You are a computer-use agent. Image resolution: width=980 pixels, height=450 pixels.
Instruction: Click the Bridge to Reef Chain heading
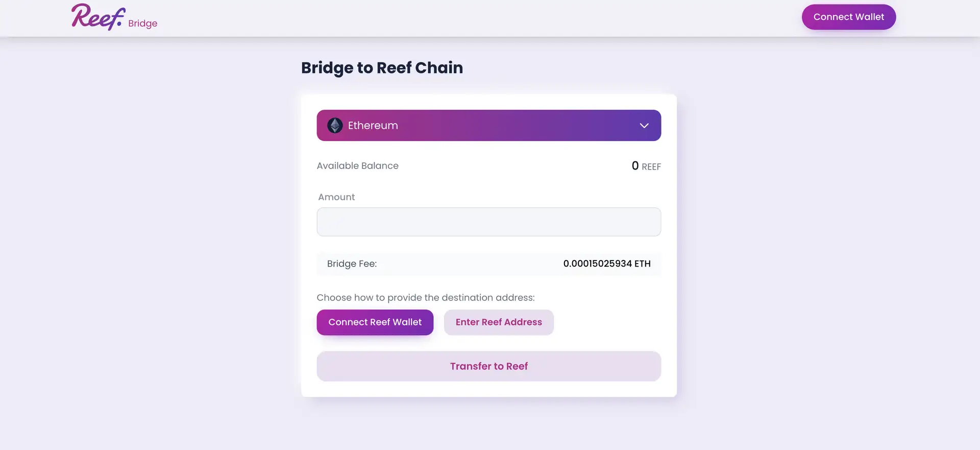click(382, 68)
